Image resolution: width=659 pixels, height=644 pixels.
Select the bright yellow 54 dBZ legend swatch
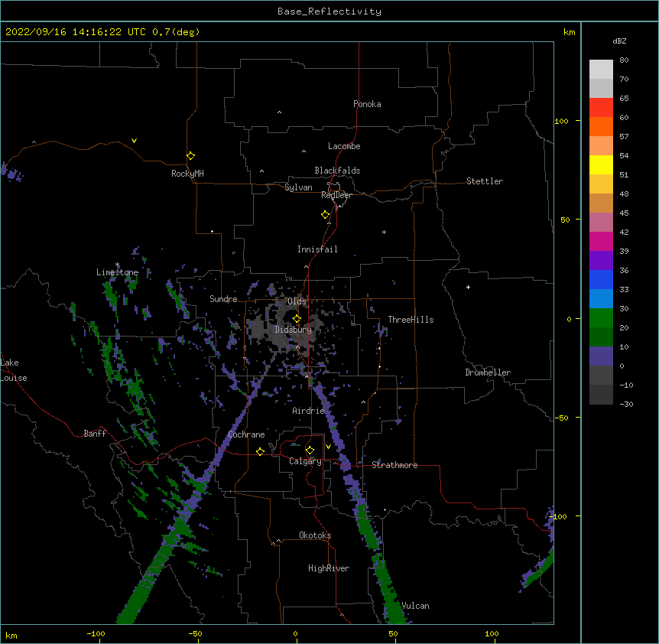pos(601,164)
